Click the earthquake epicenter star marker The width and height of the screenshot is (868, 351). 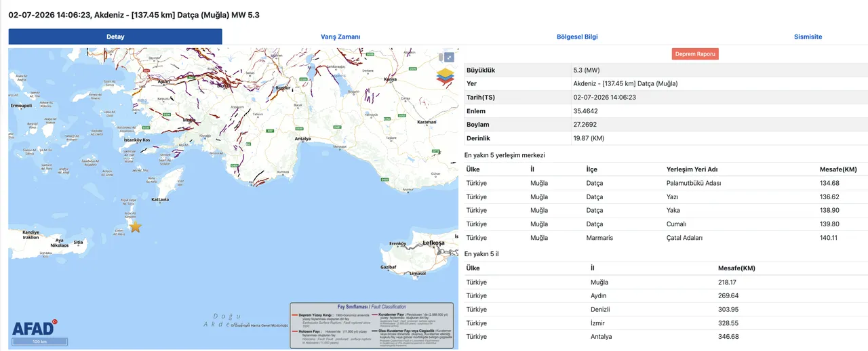136,226
